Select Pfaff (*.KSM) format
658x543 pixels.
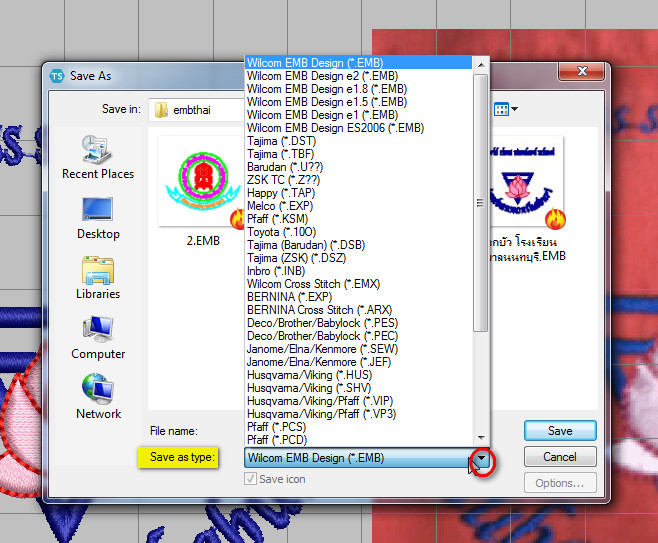(x=359, y=219)
